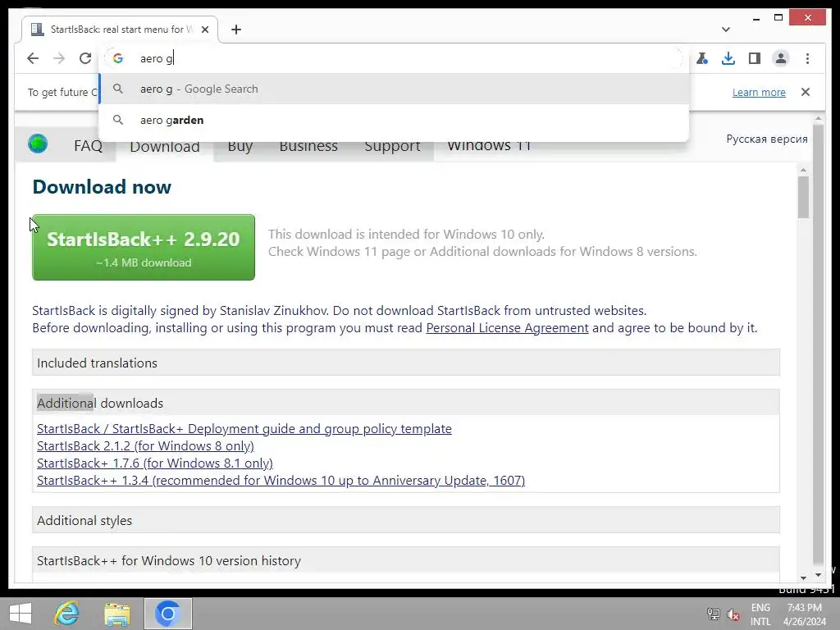Go back with the browser back arrow
Image resolution: width=840 pixels, height=630 pixels.
[33, 58]
